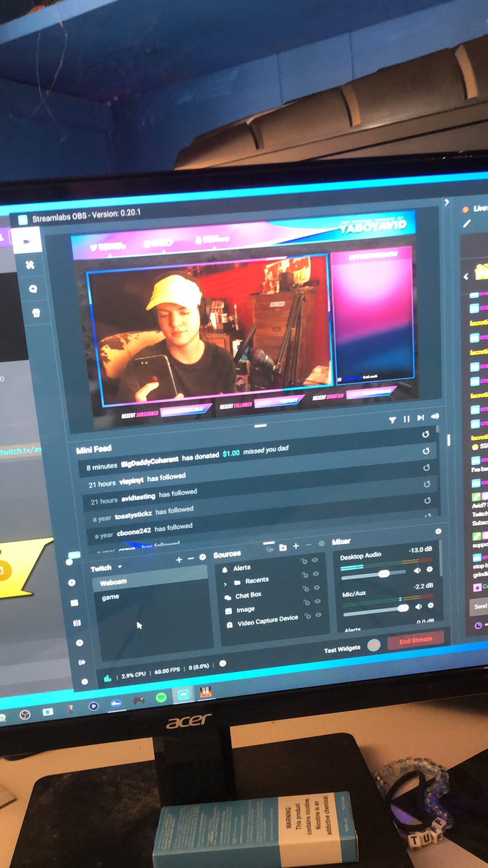Toggle lock on Chat Box source
The width and height of the screenshot is (488, 868).
point(307,589)
